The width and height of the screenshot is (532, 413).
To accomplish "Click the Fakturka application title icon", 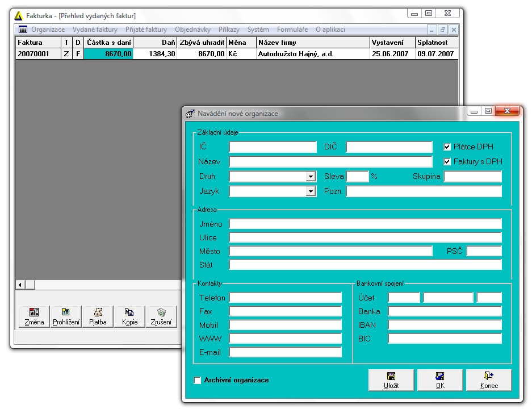I will [19, 15].
